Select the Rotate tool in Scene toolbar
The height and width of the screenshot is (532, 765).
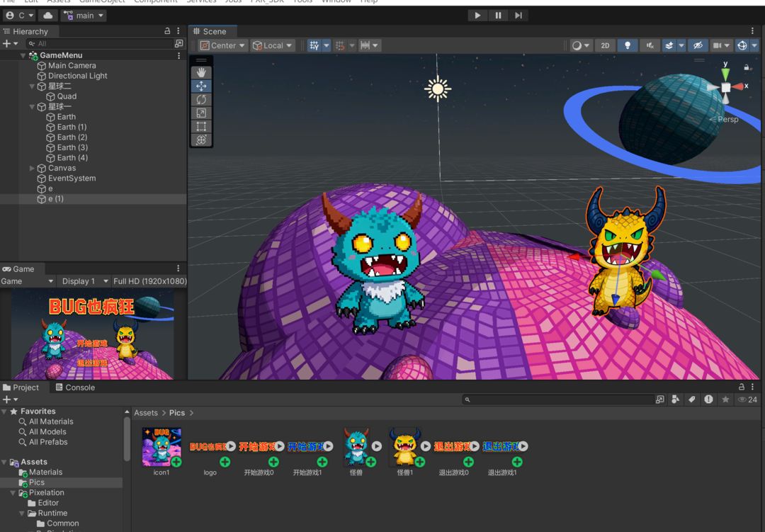(201, 99)
